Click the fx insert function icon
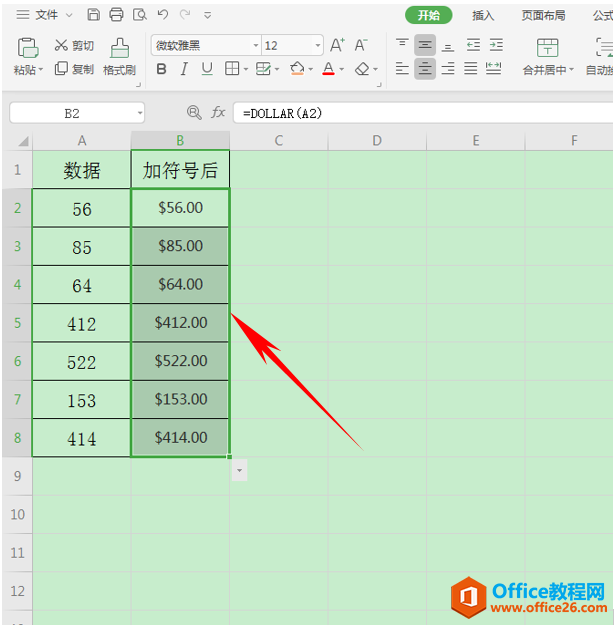Viewport: 614px width, 625px height. click(x=218, y=113)
